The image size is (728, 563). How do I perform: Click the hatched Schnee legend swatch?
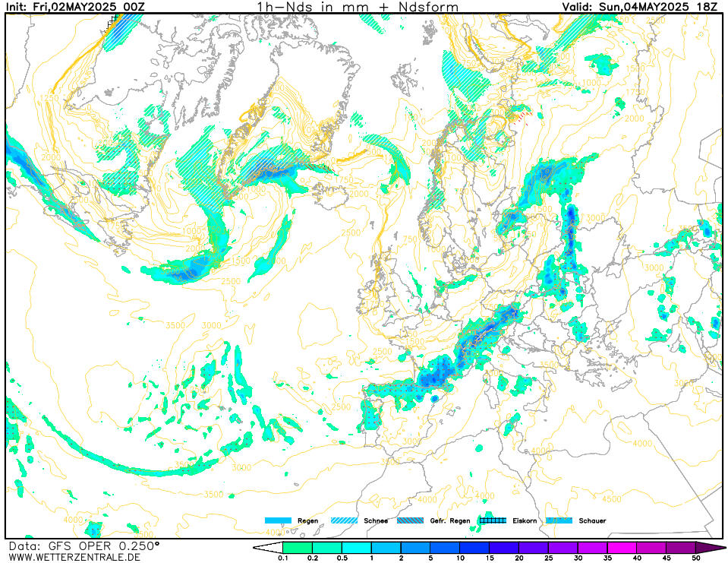point(344,520)
